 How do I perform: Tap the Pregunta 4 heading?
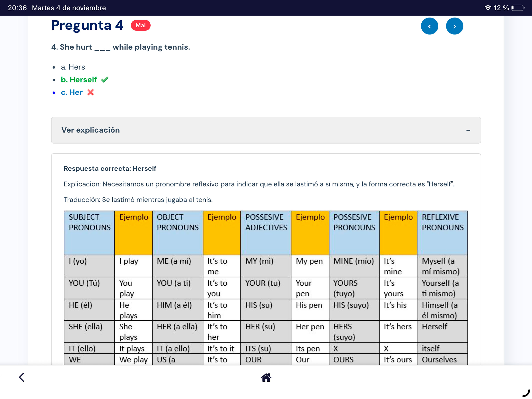click(x=87, y=25)
